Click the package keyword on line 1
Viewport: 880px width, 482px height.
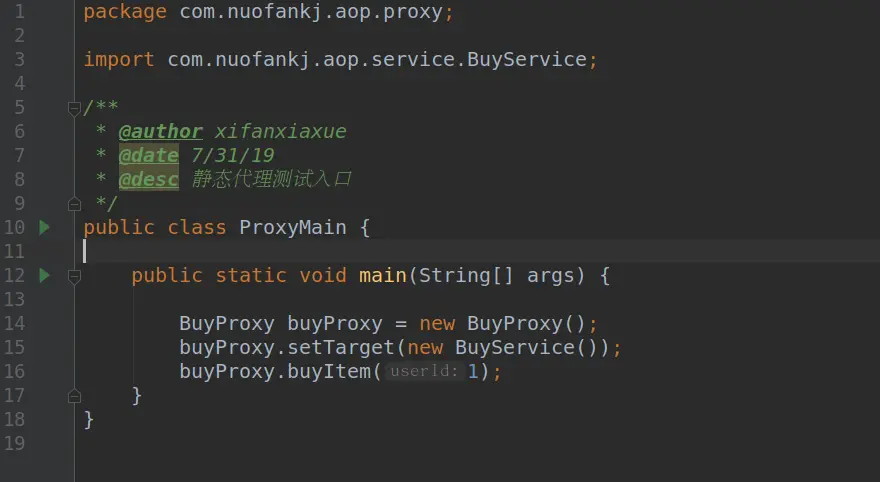pos(125,12)
